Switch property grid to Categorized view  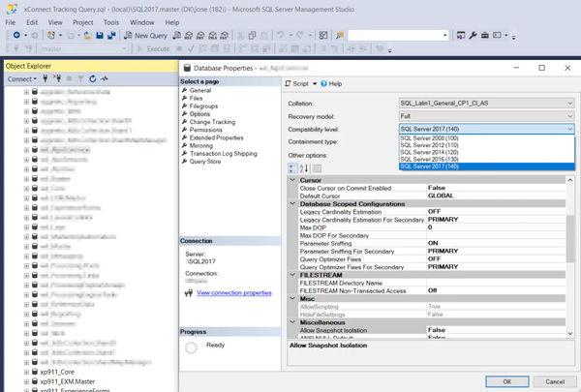(x=292, y=168)
